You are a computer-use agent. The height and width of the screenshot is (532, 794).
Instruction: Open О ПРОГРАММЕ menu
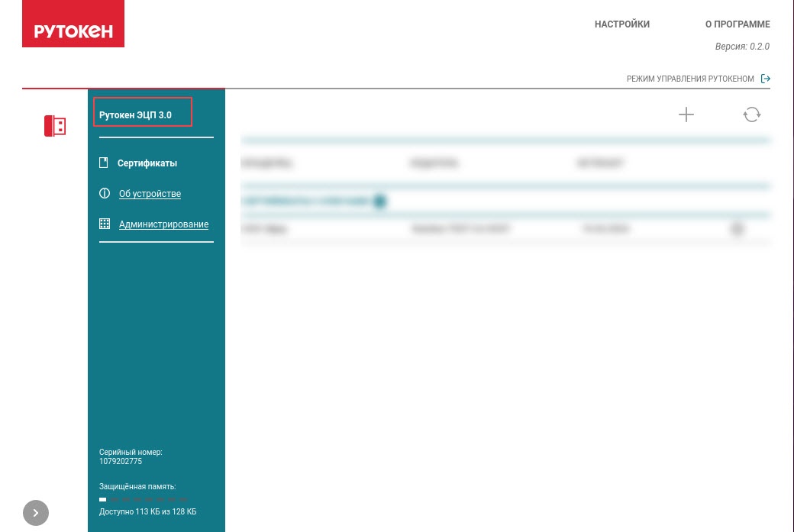[738, 24]
